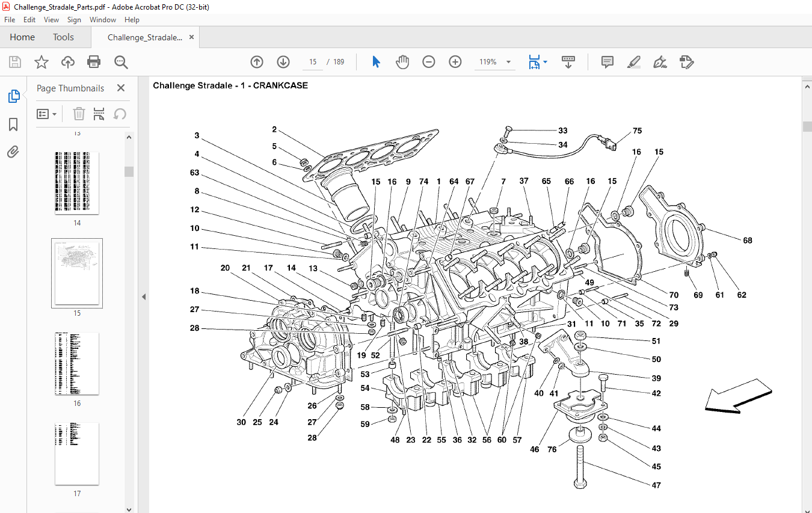Viewport: 812px width, 513px height.
Task: Open the Window menu
Action: [x=103, y=20]
